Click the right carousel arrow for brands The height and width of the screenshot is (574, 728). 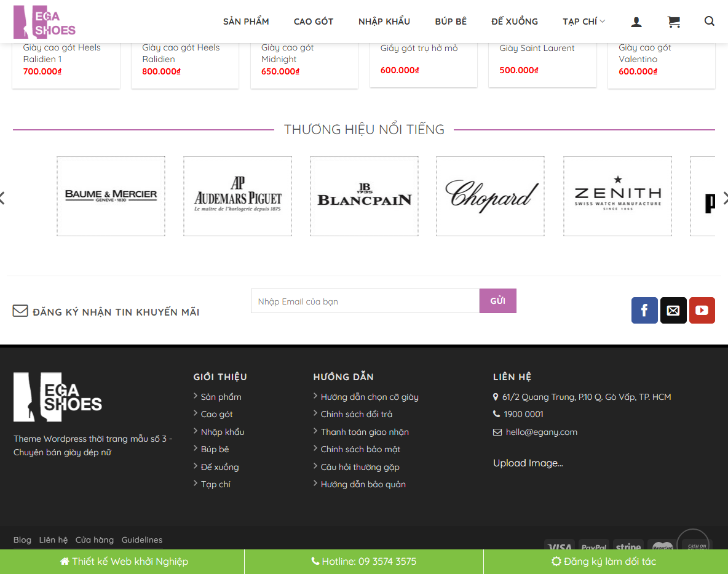[726, 197]
